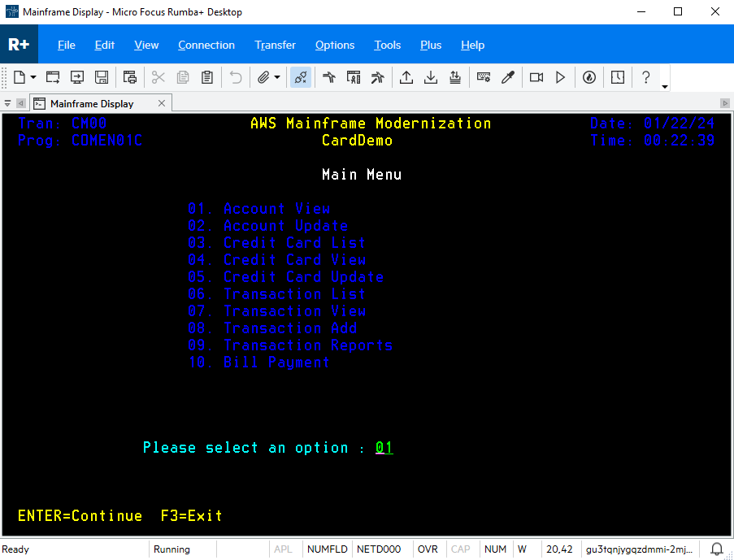
Task: Open the Connection menu
Action: [x=206, y=45]
